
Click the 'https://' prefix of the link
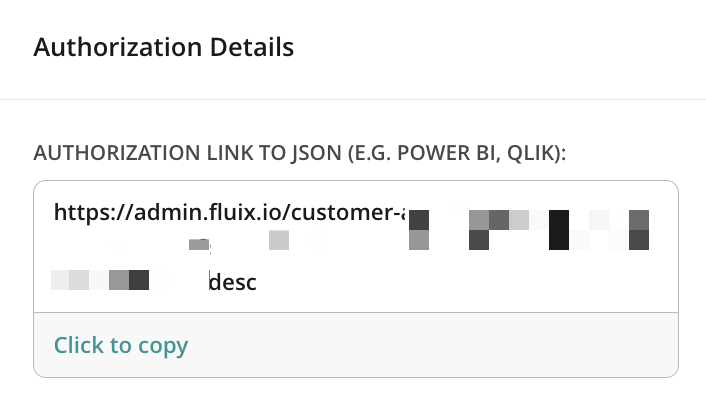point(88,212)
